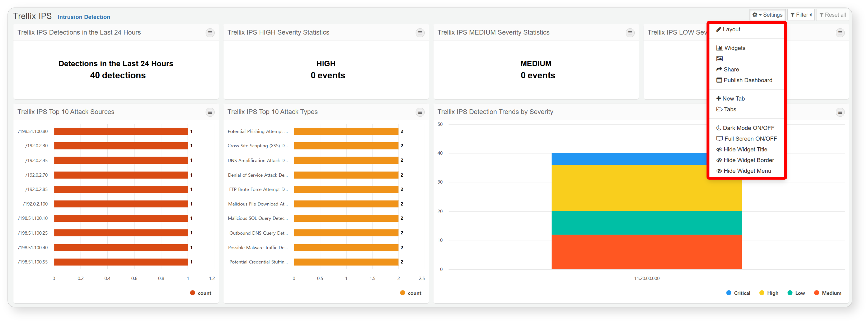The width and height of the screenshot is (868, 323).
Task: Click the orange Medium segment of stacked bar
Action: pos(647,252)
